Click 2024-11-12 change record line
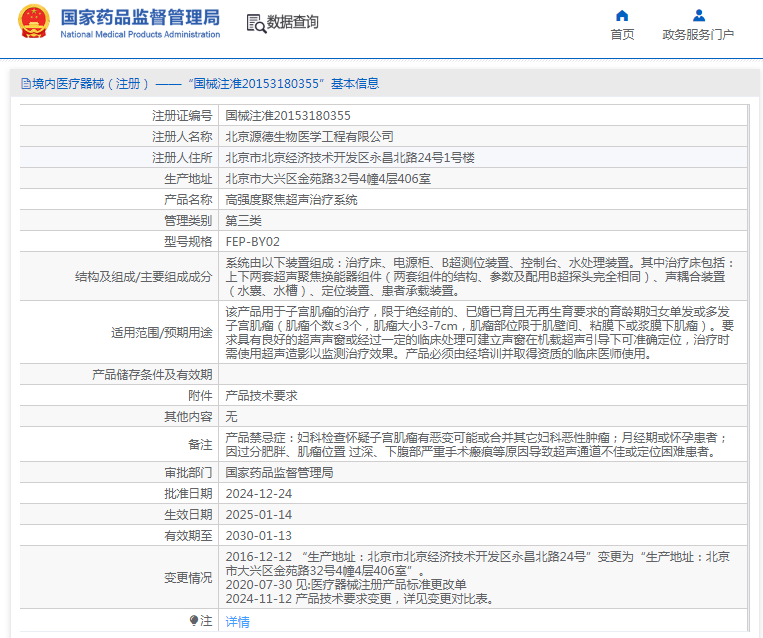The height and width of the screenshot is (638, 763). tap(361, 599)
